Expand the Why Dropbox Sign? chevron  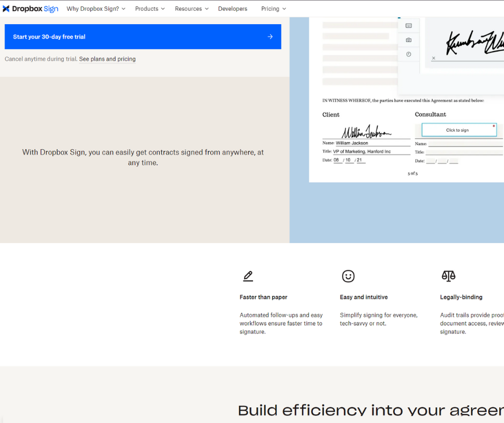pyautogui.click(x=123, y=9)
